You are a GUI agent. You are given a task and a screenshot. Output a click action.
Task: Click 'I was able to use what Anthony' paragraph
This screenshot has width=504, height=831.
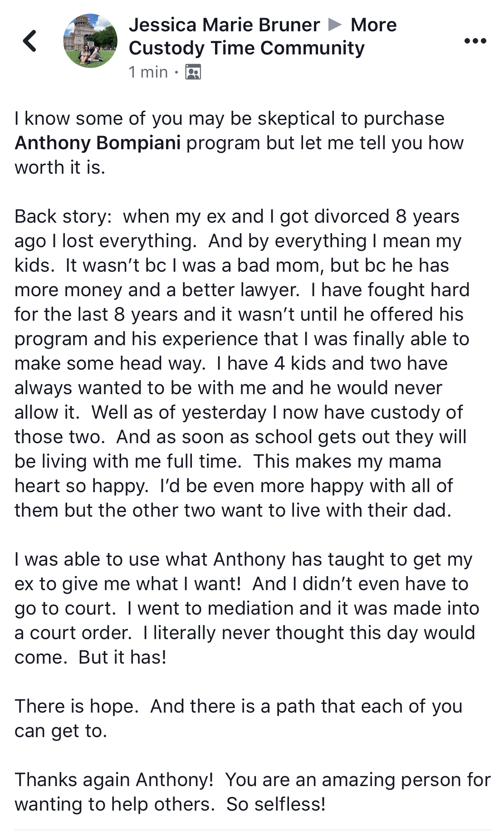point(244,559)
